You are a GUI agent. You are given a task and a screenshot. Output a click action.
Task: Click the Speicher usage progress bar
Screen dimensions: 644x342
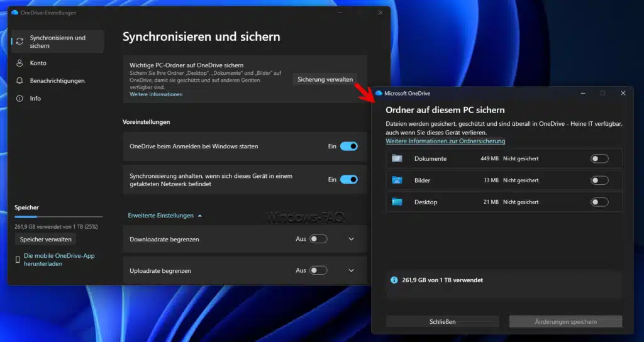click(58, 216)
